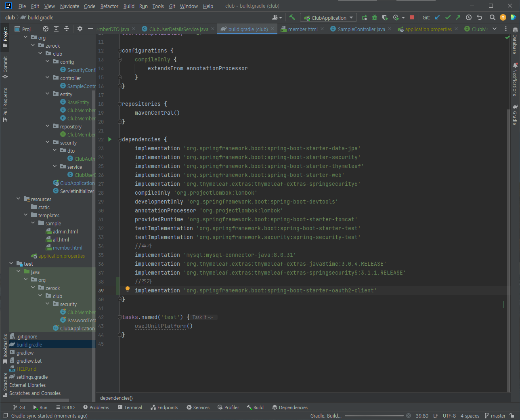
Task: Open the Code With Me user icon
Action: [x=277, y=17]
